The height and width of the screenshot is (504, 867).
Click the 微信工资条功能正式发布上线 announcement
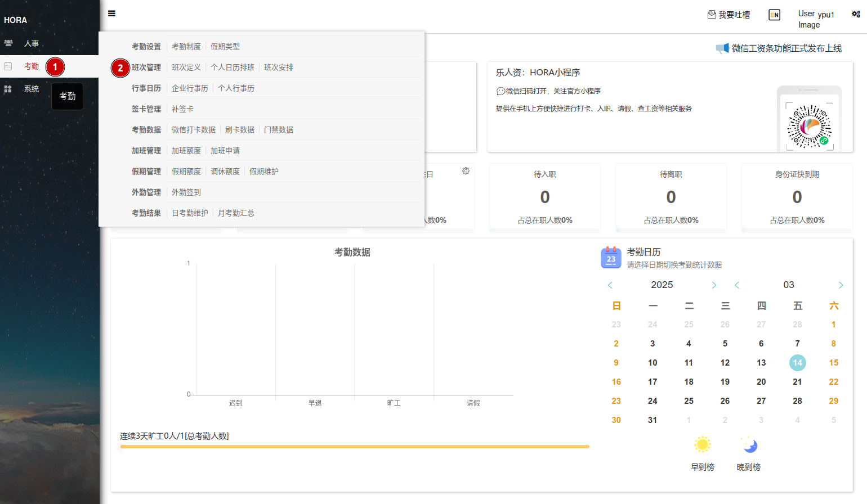tap(786, 48)
